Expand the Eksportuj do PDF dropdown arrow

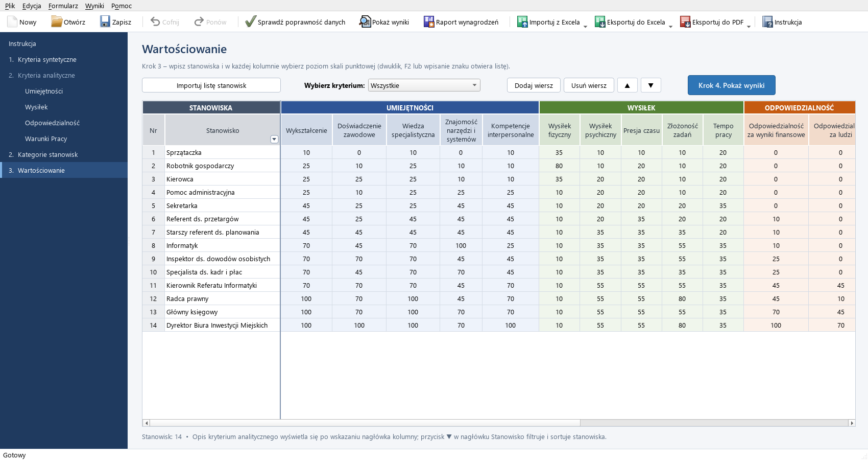pyautogui.click(x=749, y=26)
